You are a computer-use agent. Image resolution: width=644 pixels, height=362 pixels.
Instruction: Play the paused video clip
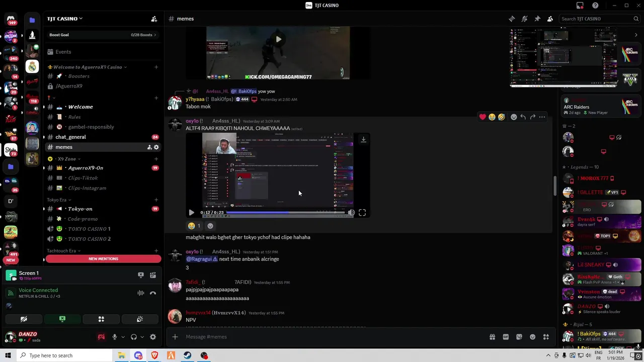tap(191, 213)
